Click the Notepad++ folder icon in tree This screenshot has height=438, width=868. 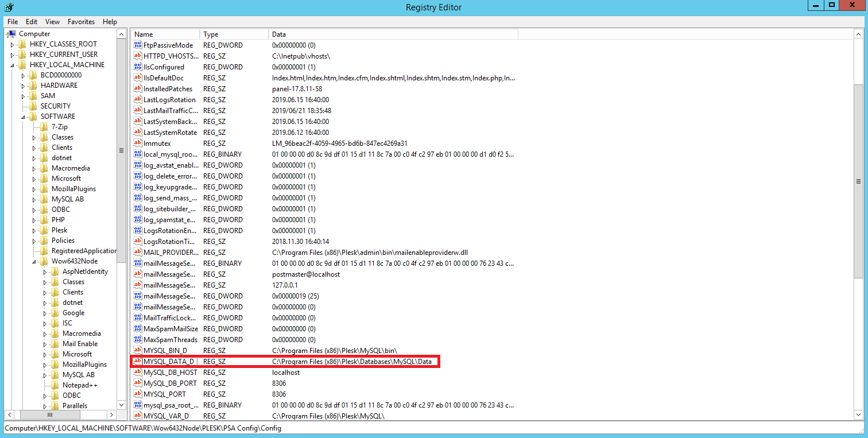(x=55, y=385)
